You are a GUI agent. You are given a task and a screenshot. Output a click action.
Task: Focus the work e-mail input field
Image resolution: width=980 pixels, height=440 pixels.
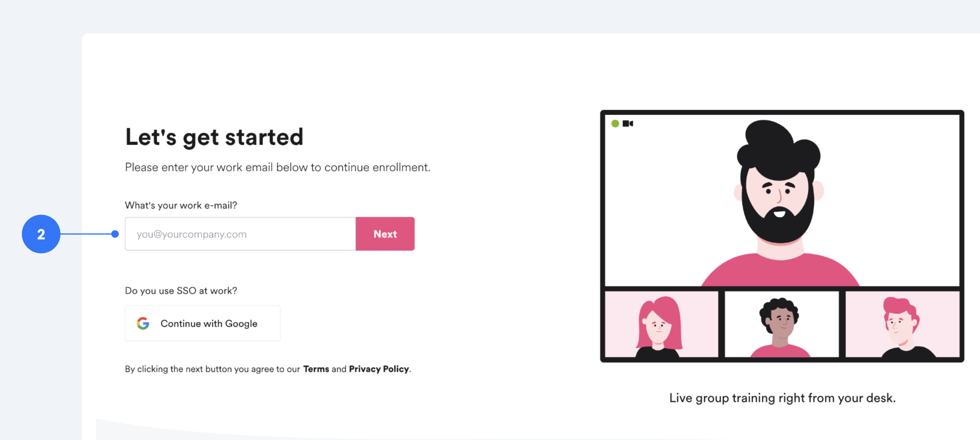coord(240,234)
